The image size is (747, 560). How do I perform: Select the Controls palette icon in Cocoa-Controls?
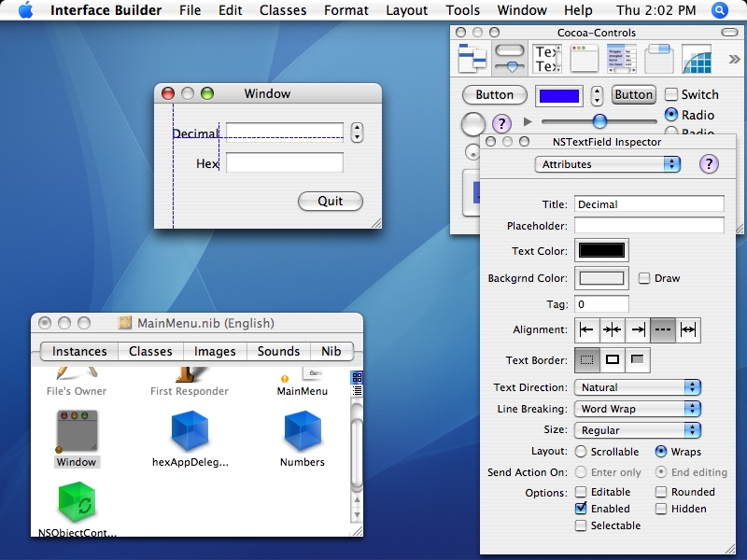[510, 58]
